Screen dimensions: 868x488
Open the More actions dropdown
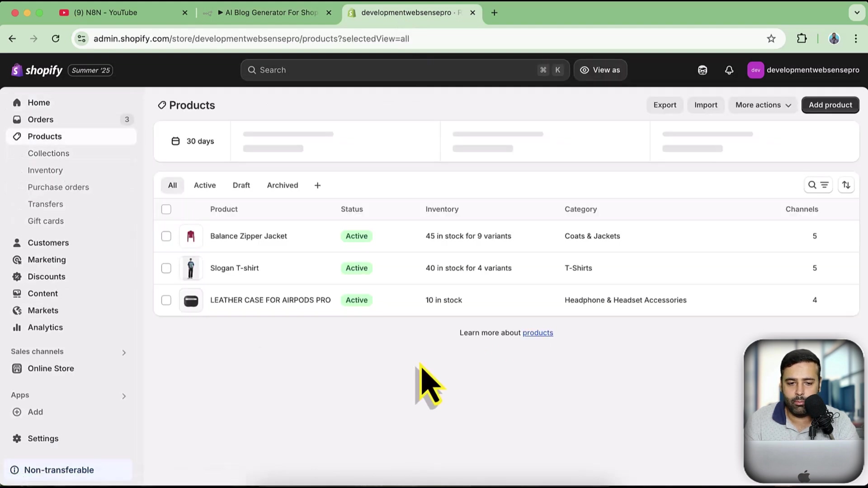[x=763, y=105]
